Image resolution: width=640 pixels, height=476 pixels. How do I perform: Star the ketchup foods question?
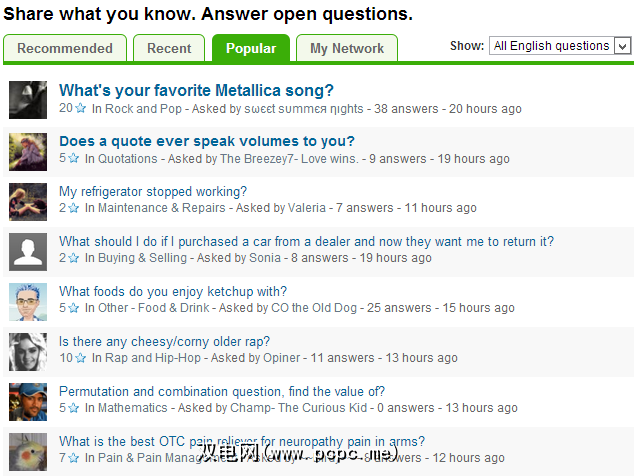coord(73,308)
